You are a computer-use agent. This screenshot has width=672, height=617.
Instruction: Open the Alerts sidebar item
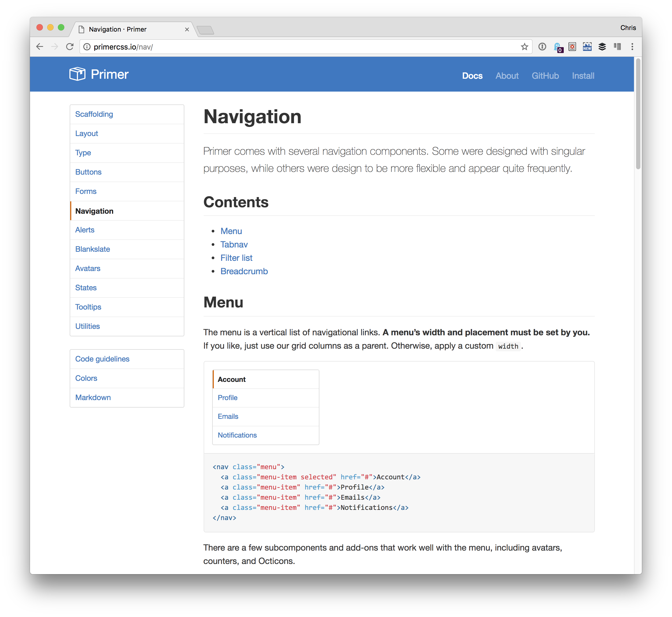(127, 230)
